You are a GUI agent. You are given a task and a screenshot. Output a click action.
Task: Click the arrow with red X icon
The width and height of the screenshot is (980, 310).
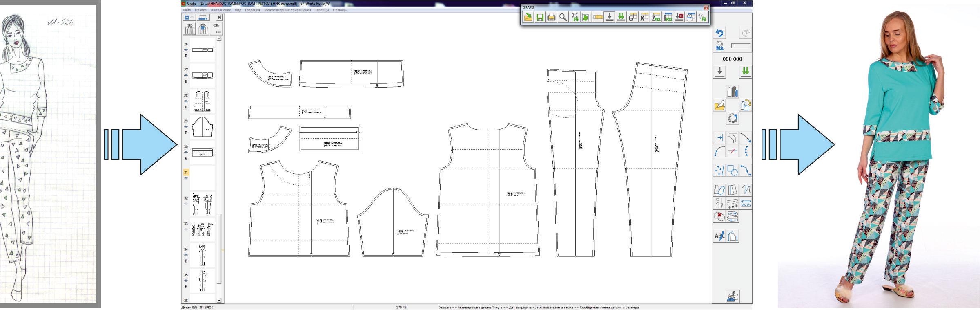pos(679,17)
